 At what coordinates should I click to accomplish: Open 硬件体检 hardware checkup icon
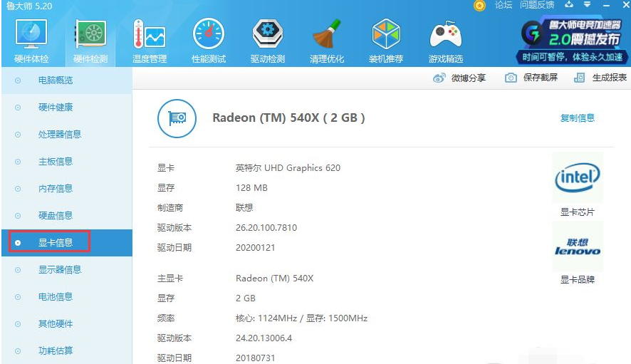[31, 33]
